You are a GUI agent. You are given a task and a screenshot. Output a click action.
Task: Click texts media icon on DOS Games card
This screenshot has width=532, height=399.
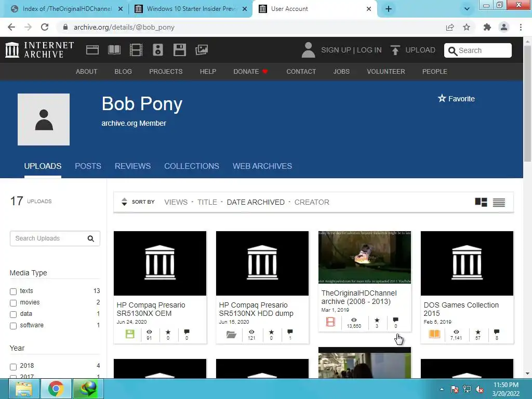point(434,334)
